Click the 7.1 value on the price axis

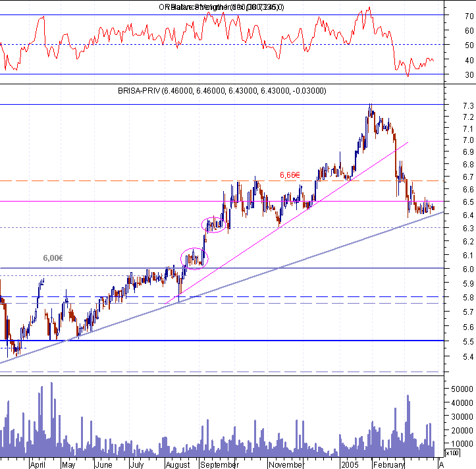468,129
